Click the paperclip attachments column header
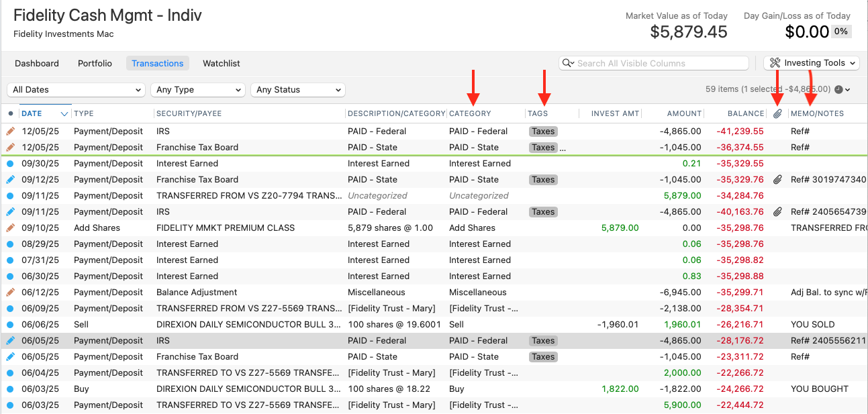Image resolution: width=868 pixels, height=414 pixels. 778,114
